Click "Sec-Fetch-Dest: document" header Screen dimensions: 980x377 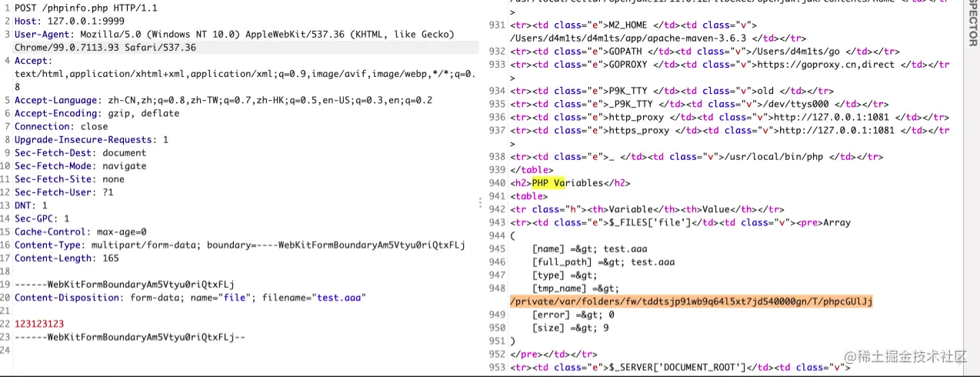tap(80, 152)
